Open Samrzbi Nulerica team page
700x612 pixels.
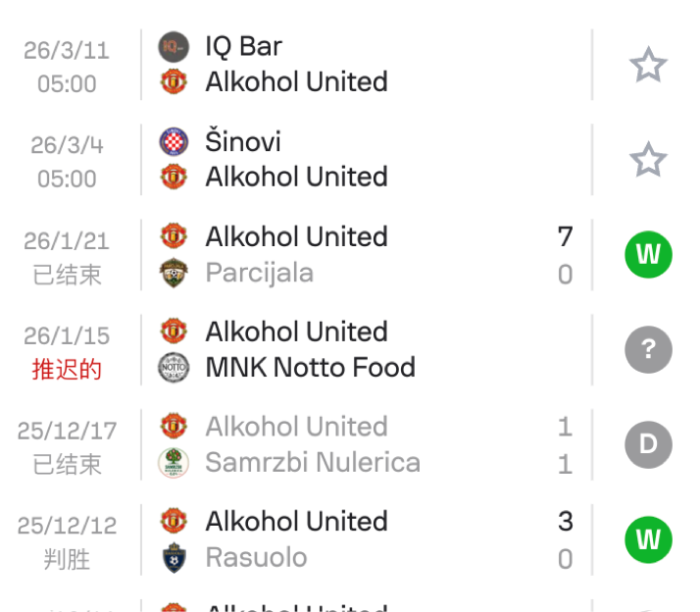pyautogui.click(x=313, y=463)
